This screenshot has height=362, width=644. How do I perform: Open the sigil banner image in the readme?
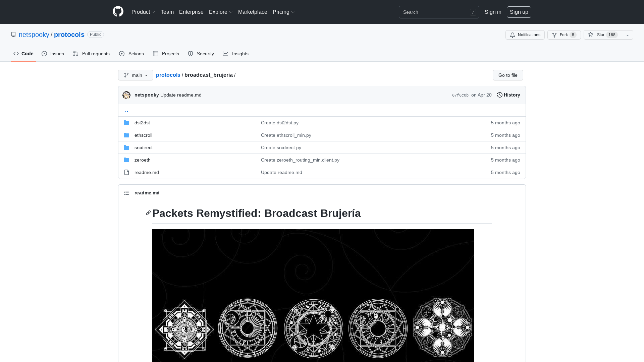pos(313,295)
